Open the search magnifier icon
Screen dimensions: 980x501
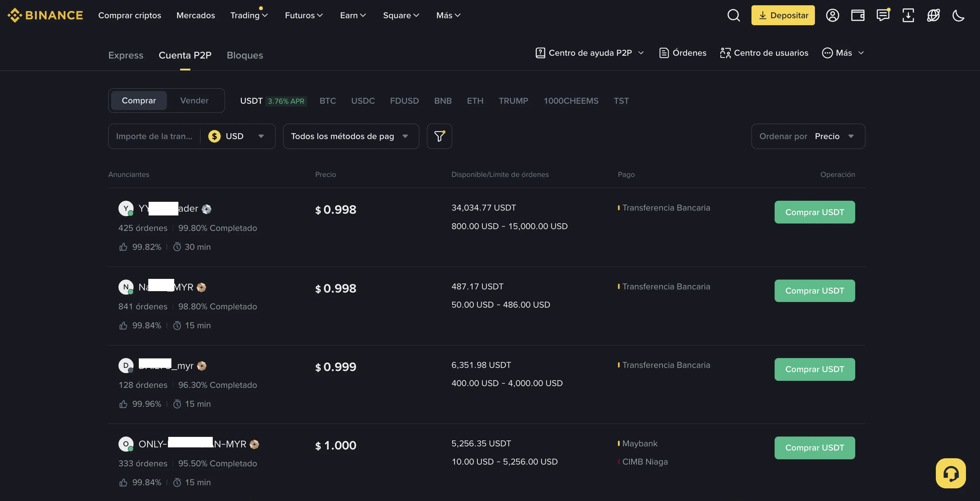[x=734, y=15]
